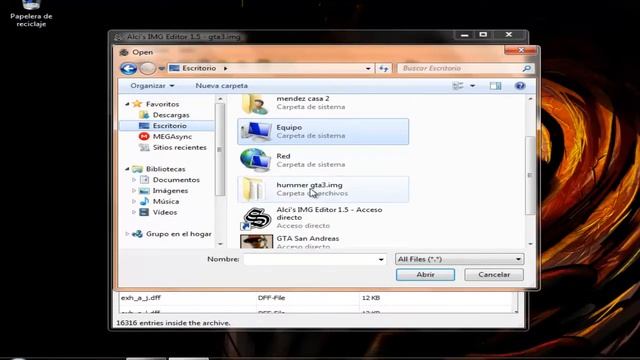Select Vídeos library

click(165, 212)
